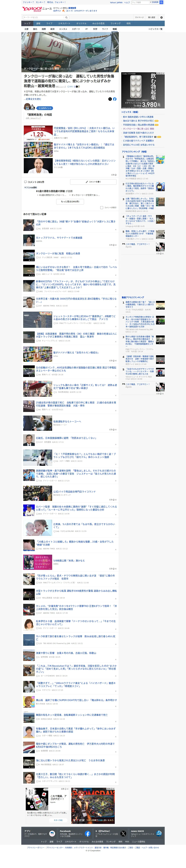Click the ログイン link
The image size is (186, 868).
pyautogui.click(x=57, y=11)
